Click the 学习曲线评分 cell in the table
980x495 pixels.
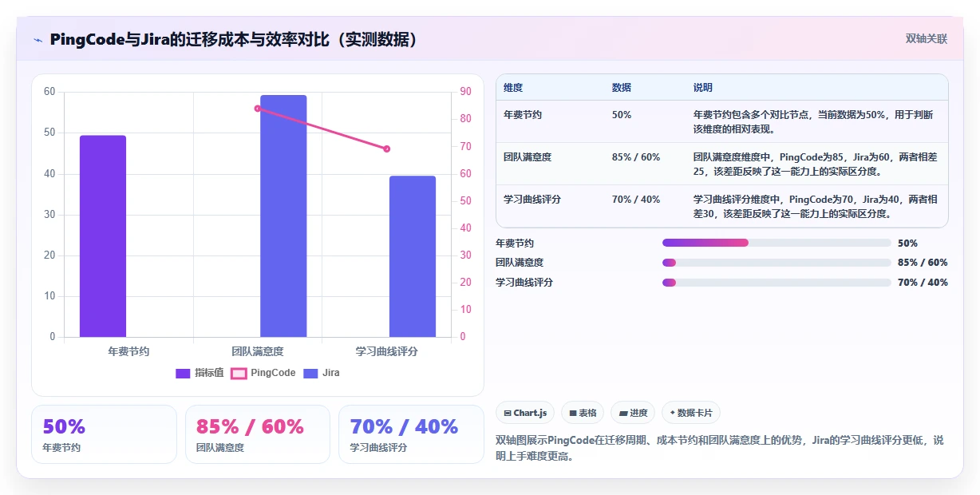coord(532,200)
